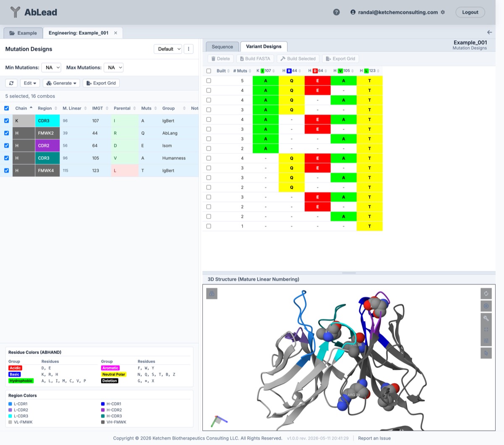The height and width of the screenshot is (445, 504).
Task: Open the Max Mutations dropdown
Action: 113,67
